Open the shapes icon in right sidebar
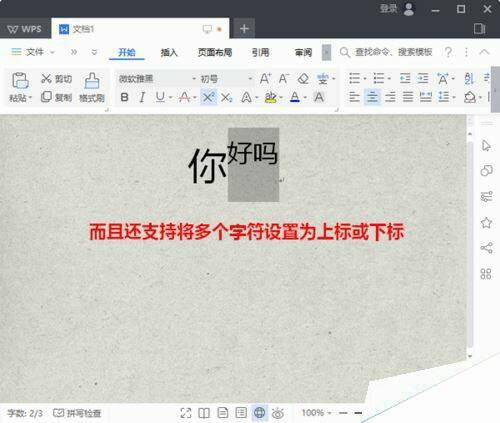The image size is (500, 423). click(486, 171)
